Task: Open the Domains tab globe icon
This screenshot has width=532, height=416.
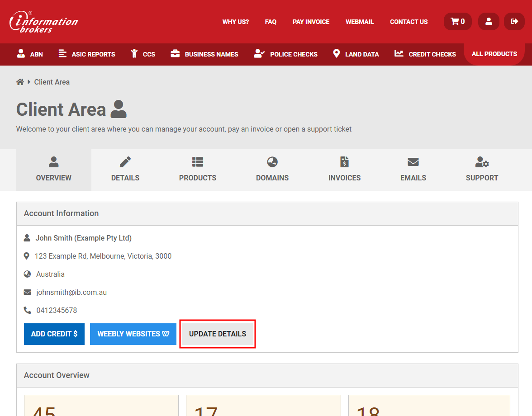Action: point(272,162)
